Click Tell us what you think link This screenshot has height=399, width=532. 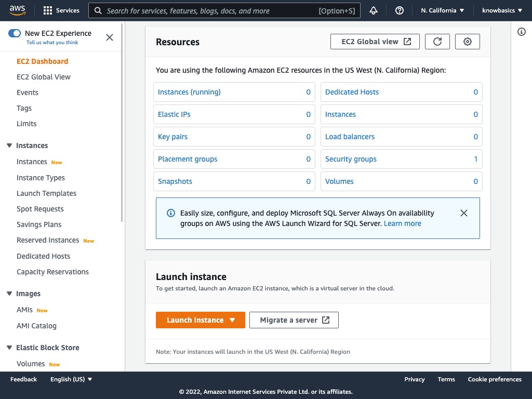pos(52,43)
